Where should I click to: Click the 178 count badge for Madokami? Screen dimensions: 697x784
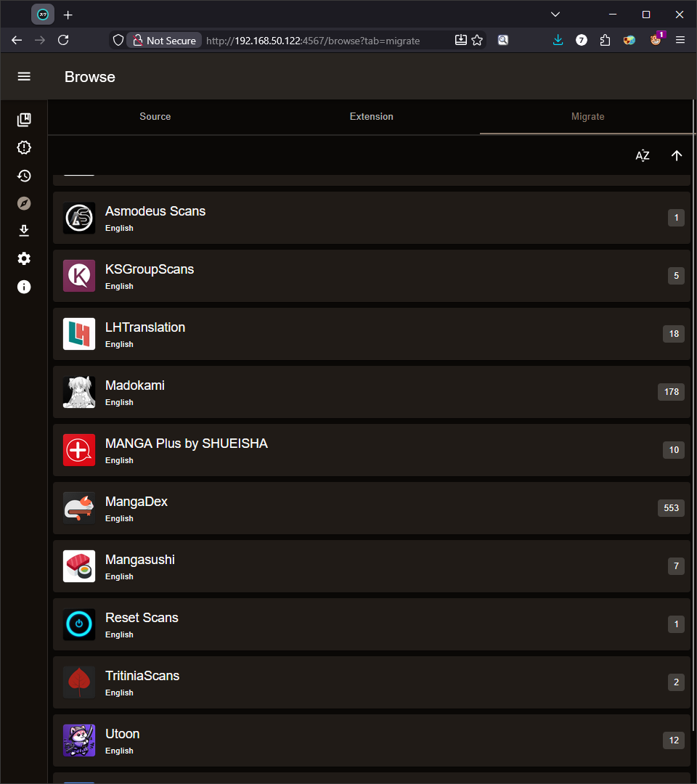(671, 392)
